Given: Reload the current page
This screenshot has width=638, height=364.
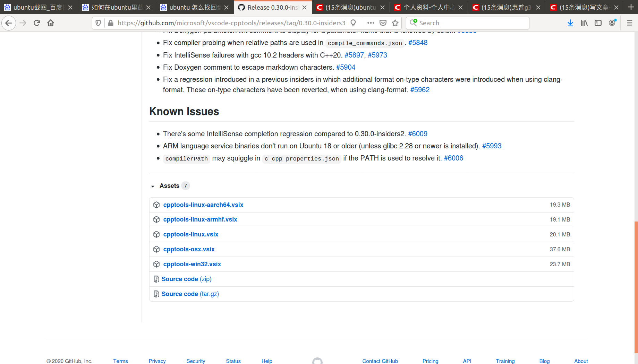Looking at the screenshot, I should click(x=37, y=23).
